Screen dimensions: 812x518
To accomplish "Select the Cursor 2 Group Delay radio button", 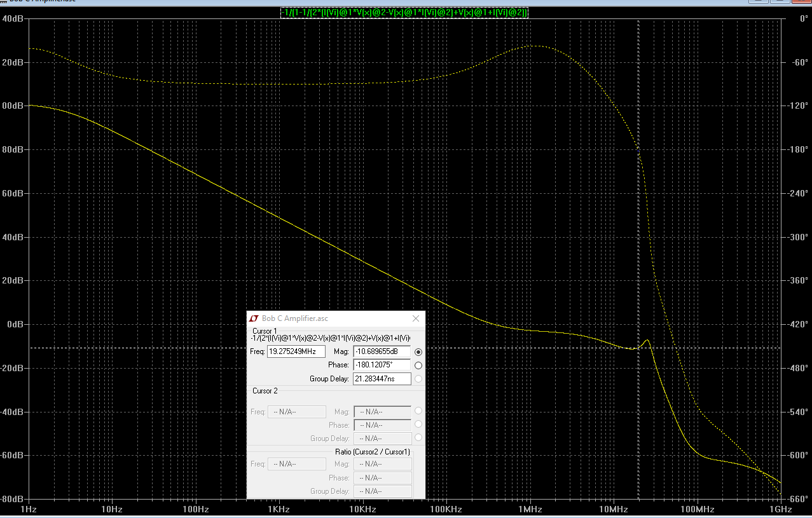I will tap(418, 437).
